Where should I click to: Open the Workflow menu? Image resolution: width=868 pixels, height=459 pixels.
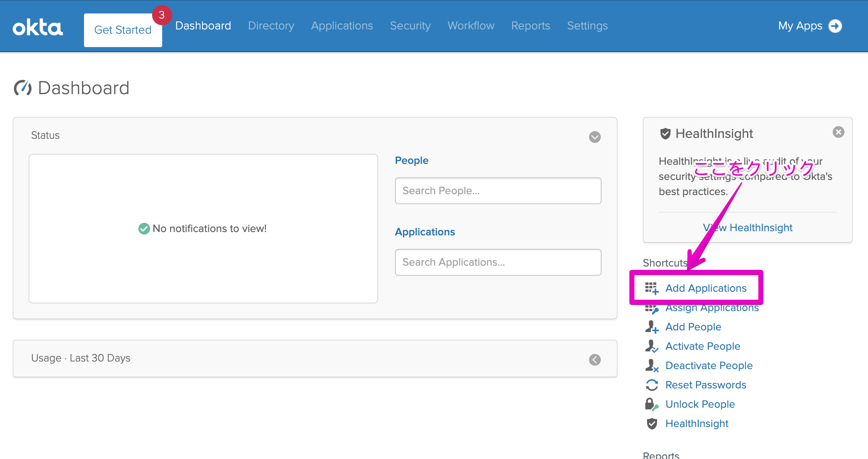click(471, 26)
